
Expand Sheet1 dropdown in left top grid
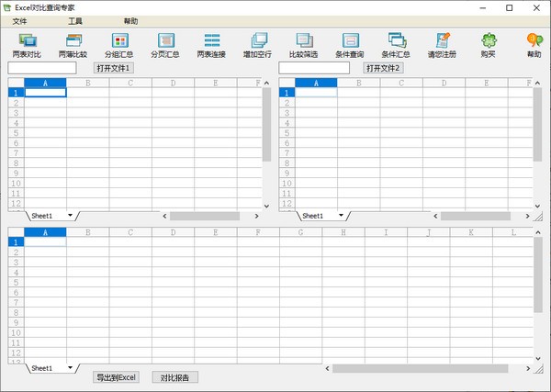click(x=71, y=215)
